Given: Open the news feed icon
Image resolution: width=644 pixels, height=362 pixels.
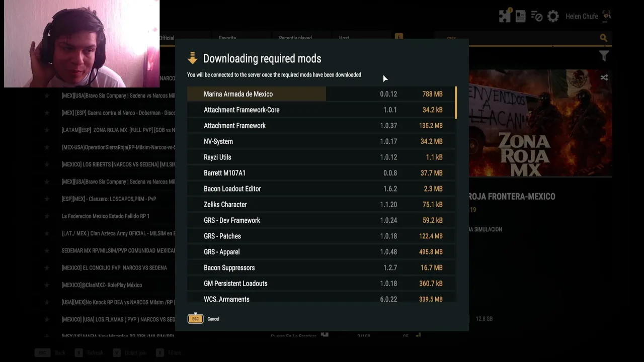Looking at the screenshot, I should (x=521, y=17).
